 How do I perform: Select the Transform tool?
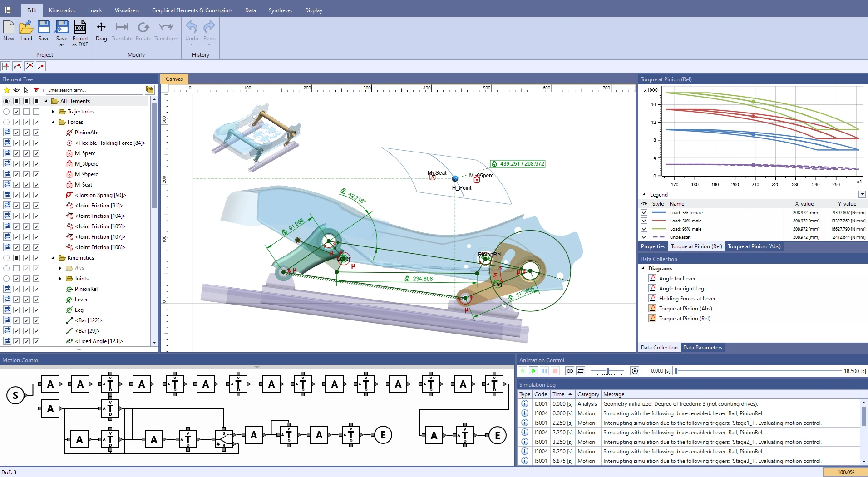(x=166, y=31)
